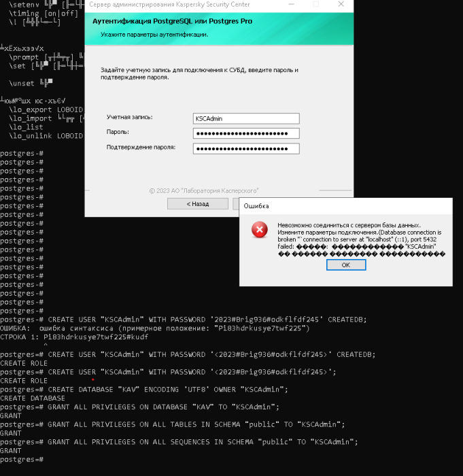Screen dimensions: 463x476
Task: Click the label 'Учетная запись:'
Action: point(130,117)
